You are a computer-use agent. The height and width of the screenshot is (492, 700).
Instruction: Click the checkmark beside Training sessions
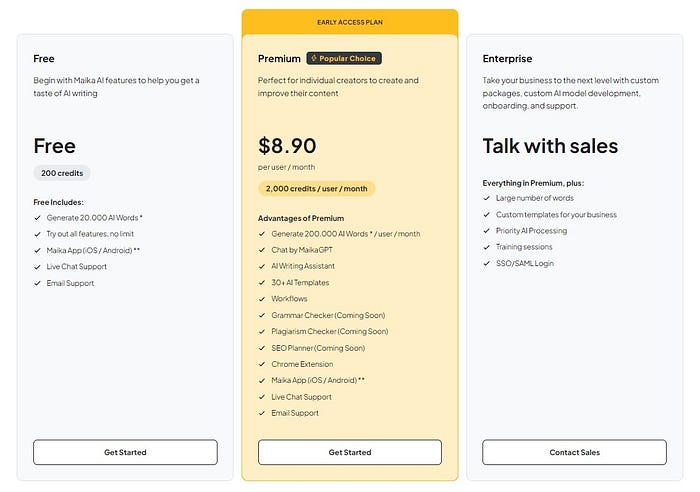tap(487, 247)
